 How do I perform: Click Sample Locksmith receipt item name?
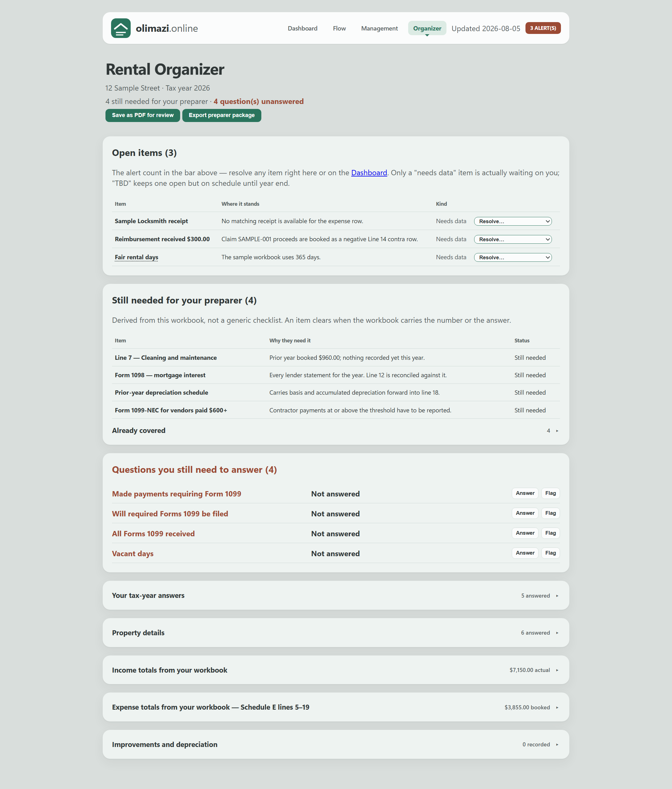point(152,221)
